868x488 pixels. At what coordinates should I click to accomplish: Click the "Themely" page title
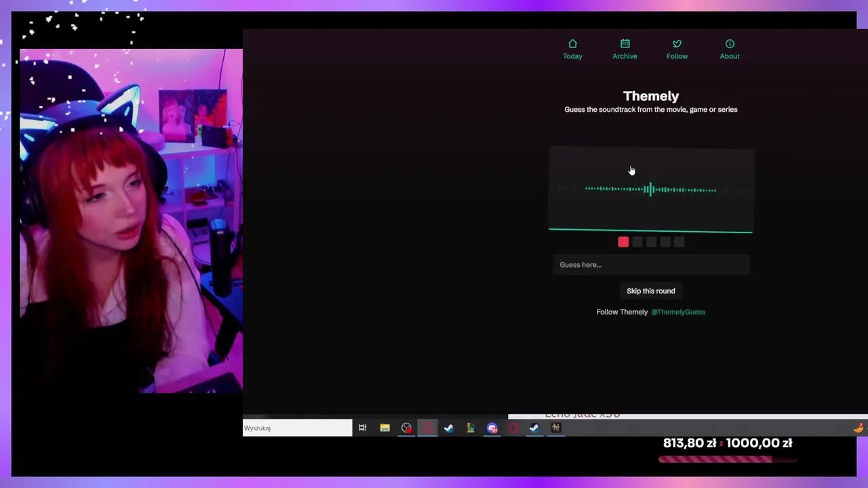point(651,96)
